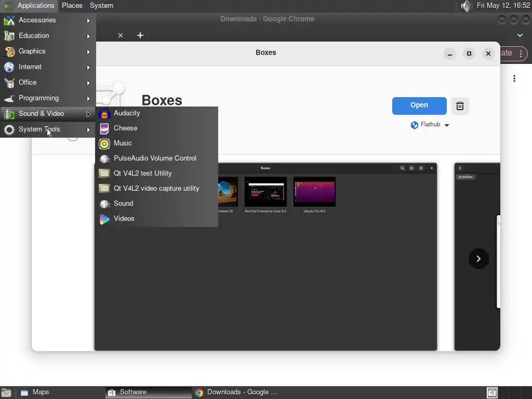
Task: Expand the Accessories submenu arrow
Action: 88,21
